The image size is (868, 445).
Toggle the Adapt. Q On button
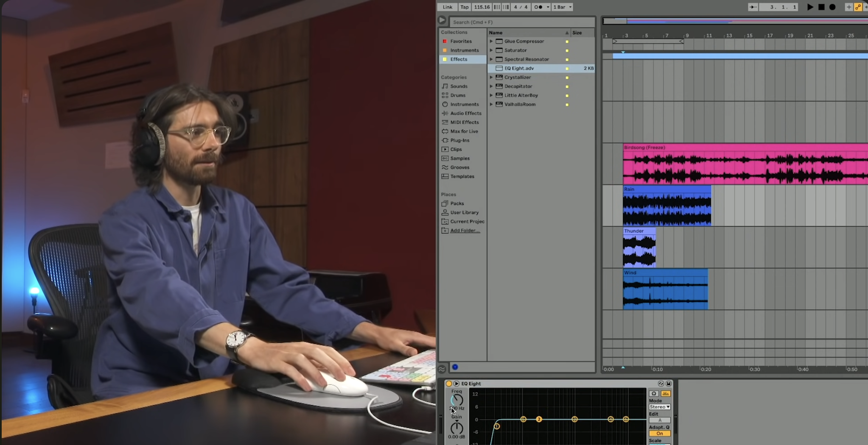[x=659, y=434]
